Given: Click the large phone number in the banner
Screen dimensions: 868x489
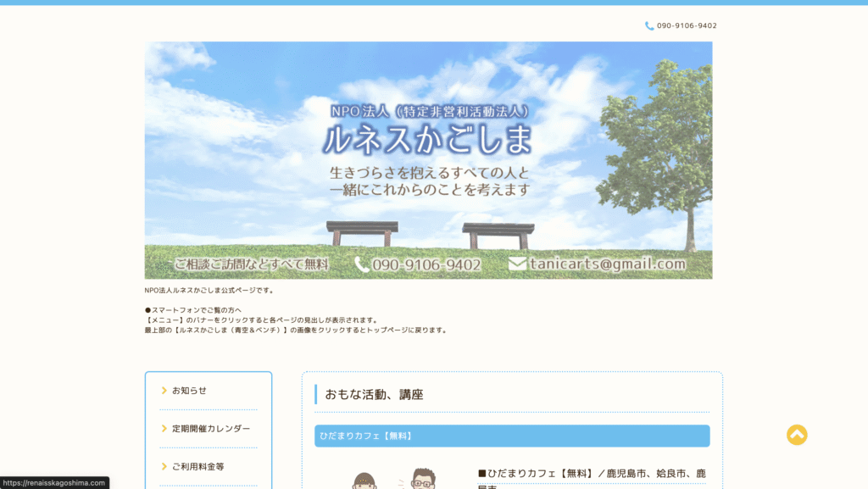Looking at the screenshot, I should [426, 265].
